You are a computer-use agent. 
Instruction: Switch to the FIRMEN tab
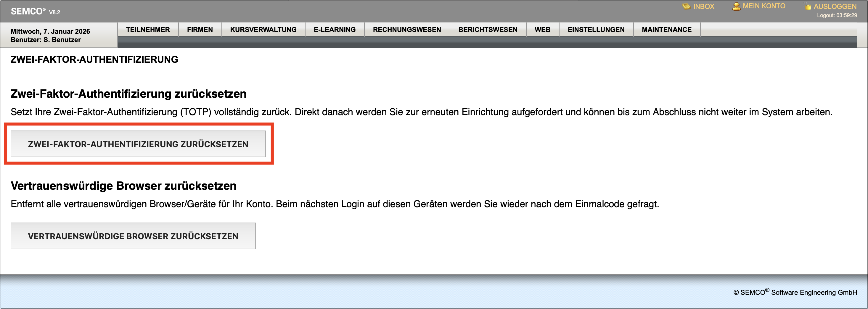coord(200,29)
